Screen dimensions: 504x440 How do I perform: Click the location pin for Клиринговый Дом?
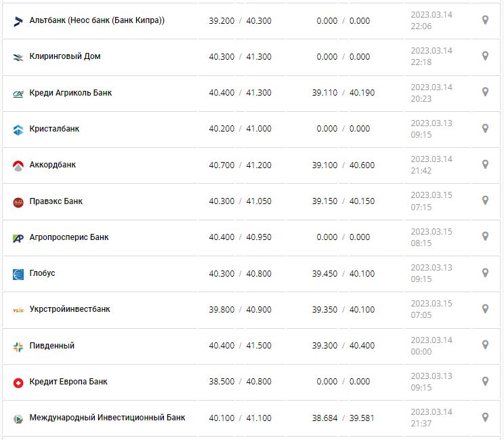tap(485, 56)
